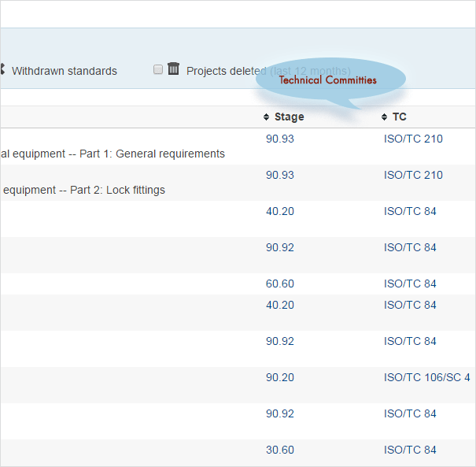Open the ISO/TC 106/SC 4 committee link
This screenshot has width=476, height=467.
426,377
